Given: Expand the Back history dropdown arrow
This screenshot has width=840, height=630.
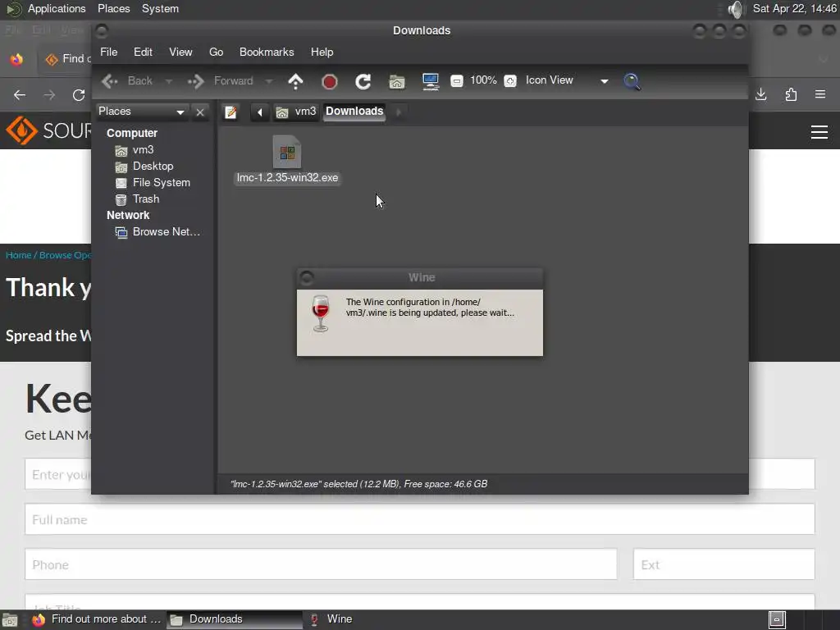Looking at the screenshot, I should 168,81.
